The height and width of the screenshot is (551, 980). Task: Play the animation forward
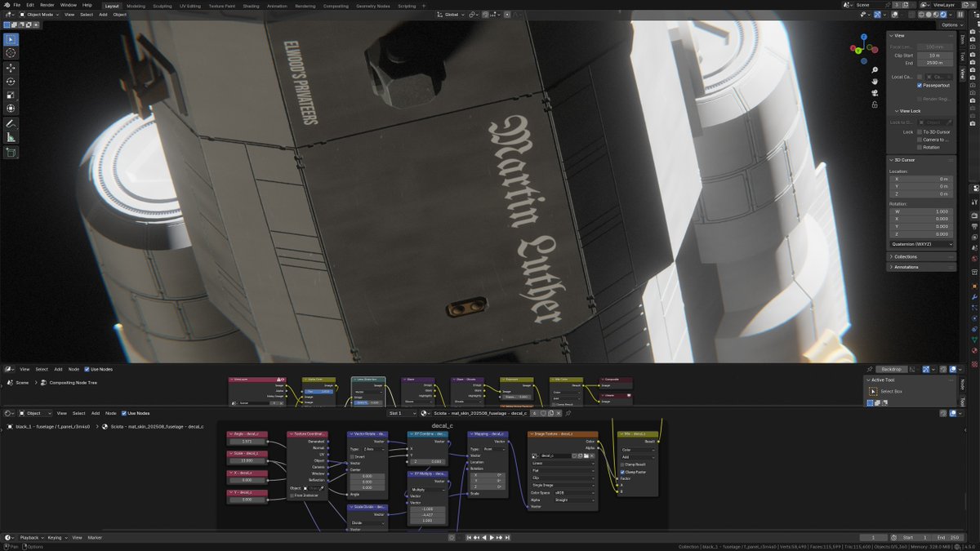492,537
